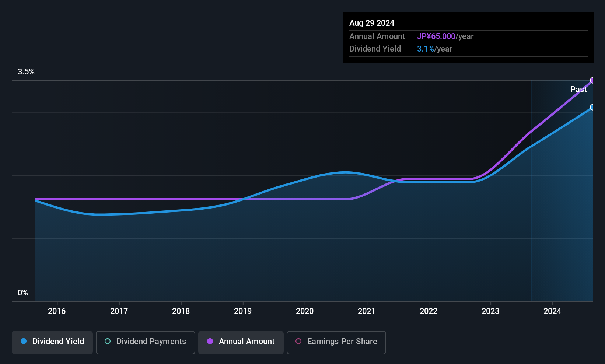This screenshot has width=605, height=364.
Task: Click the 2019 x-axis label
Action: [x=243, y=311]
